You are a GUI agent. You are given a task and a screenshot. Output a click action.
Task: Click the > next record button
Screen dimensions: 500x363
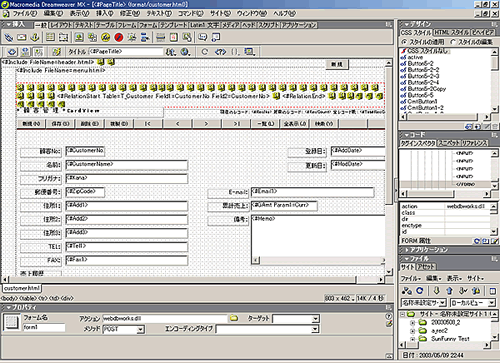(206, 124)
